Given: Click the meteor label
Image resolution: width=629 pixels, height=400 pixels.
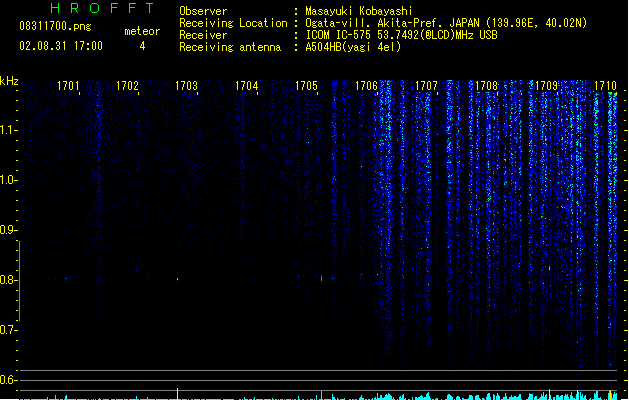Looking at the screenshot, I should (142, 31).
